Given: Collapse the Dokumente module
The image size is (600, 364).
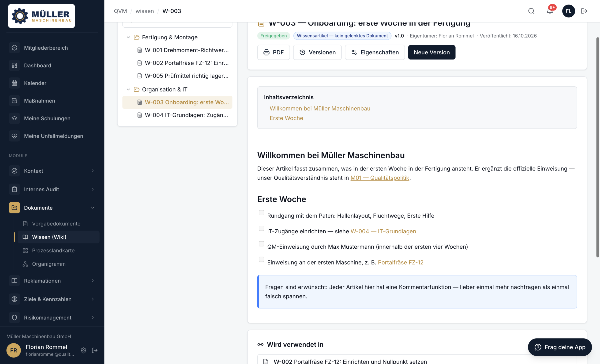Looking at the screenshot, I should click(x=52, y=208).
